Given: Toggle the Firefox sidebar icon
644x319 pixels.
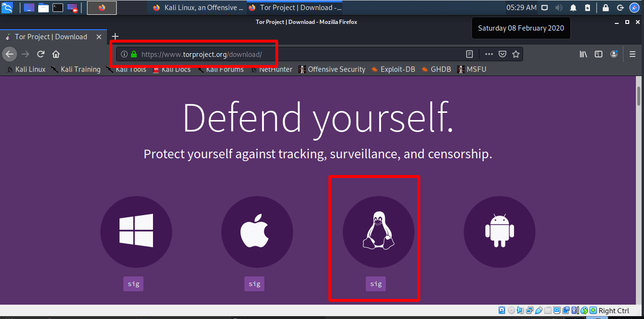Looking at the screenshot, I should (599, 54).
